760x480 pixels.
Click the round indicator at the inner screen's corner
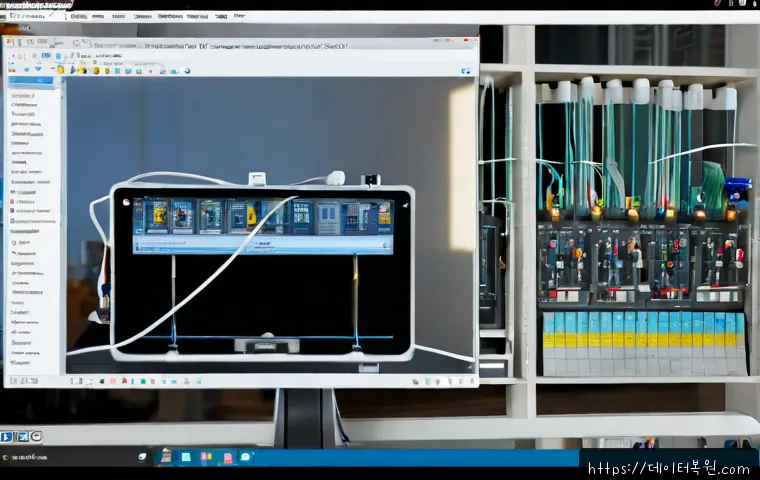[126, 202]
